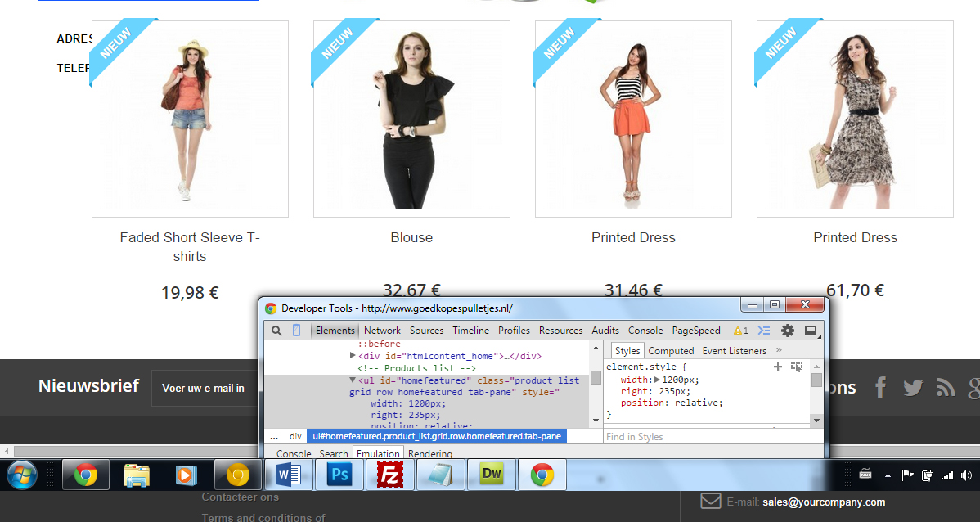Select the Computed sidebar tab
The height and width of the screenshot is (522, 980).
pos(672,351)
